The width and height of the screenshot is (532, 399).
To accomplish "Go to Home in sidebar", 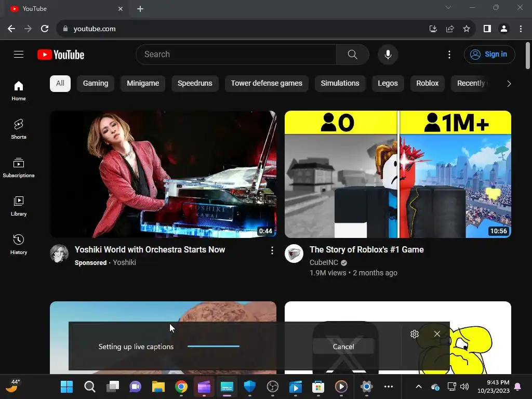I will point(19,91).
